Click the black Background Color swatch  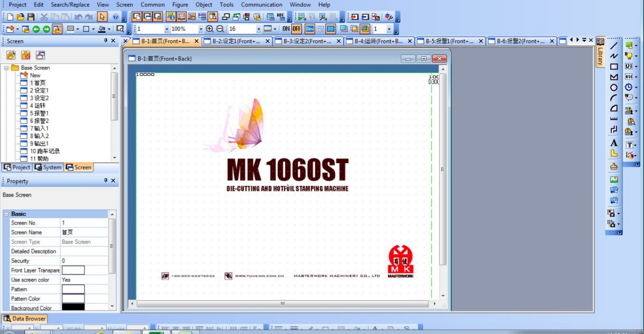(73, 307)
